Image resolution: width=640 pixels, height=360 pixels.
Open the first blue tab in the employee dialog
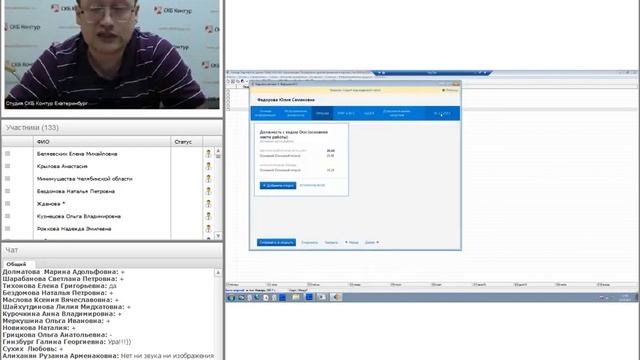(x=265, y=113)
